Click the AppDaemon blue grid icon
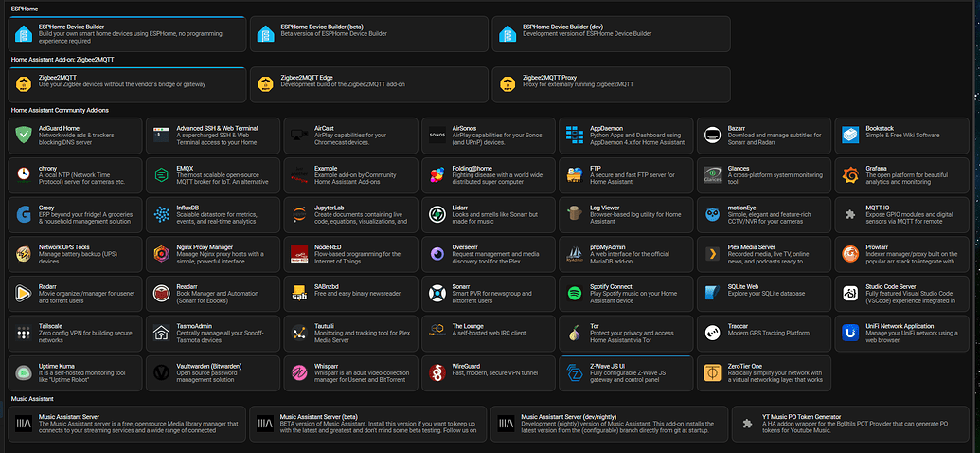This screenshot has width=980, height=453. [575, 135]
